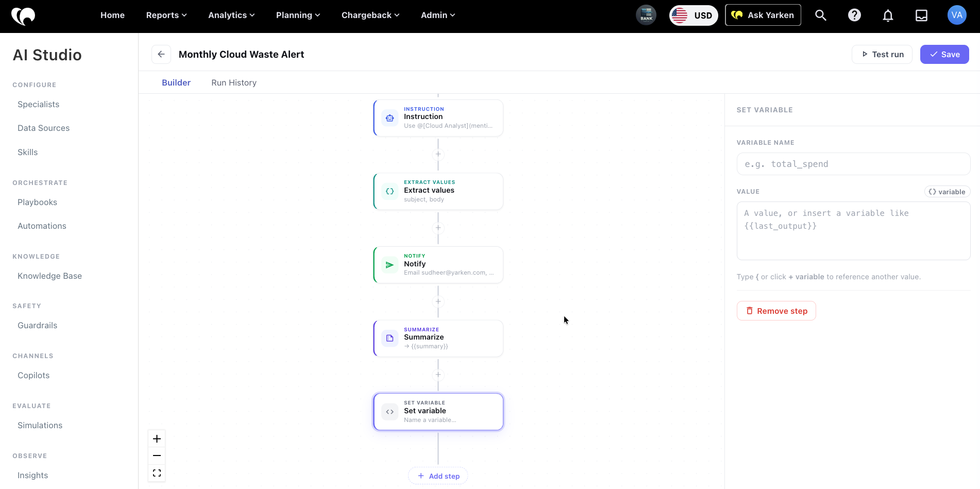Insert a step after Extract values

tap(438, 228)
